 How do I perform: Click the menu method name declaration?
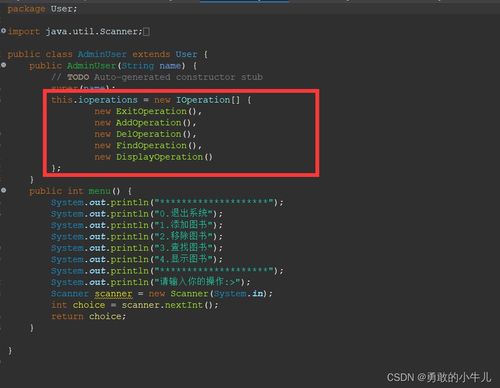[x=99, y=191]
